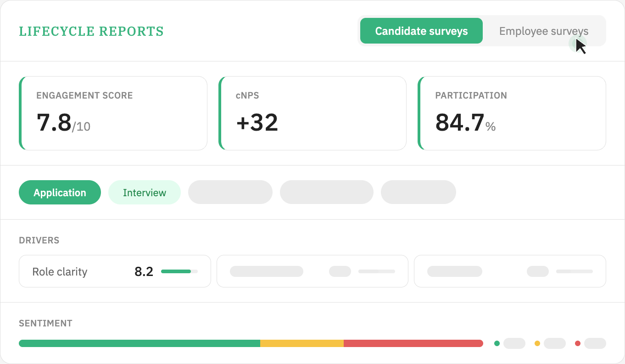This screenshot has width=625, height=364.
Task: Open the Participation percentage card
Action: [x=511, y=113]
